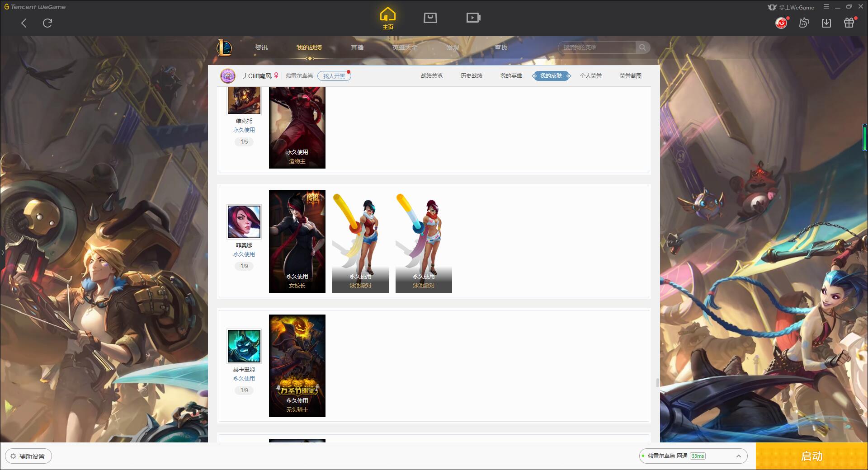Click the League of Legends logo

pyautogui.click(x=224, y=47)
